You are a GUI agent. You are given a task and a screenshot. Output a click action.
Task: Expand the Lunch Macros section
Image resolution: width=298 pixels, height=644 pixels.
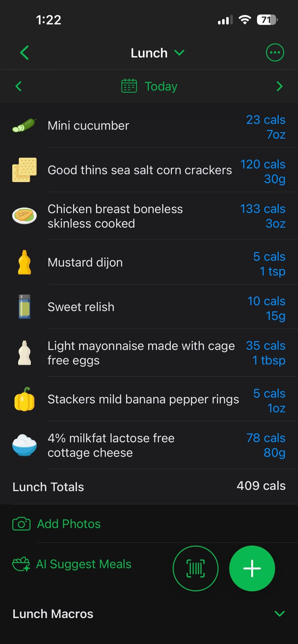[279, 614]
